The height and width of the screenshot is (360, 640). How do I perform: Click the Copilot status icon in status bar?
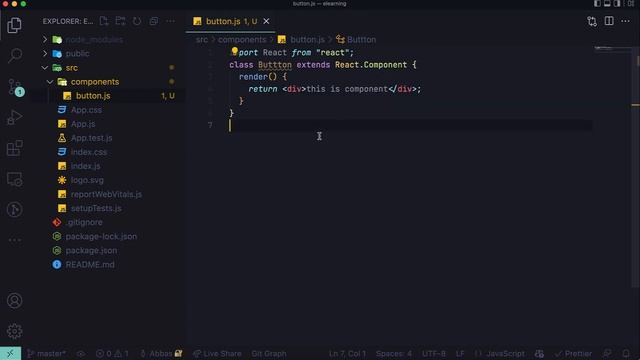point(539,353)
